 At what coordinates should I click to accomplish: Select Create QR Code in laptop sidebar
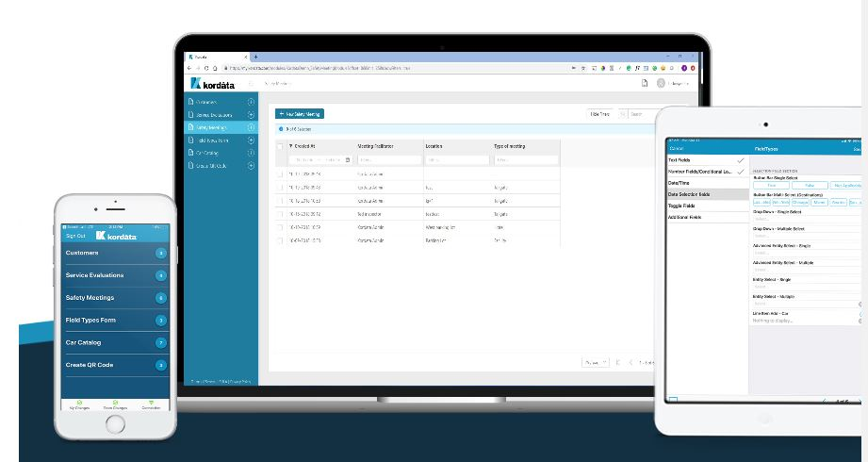tap(211, 166)
